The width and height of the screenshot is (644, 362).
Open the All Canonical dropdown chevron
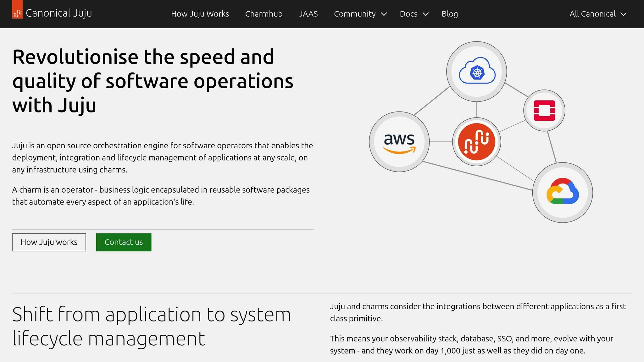pos(624,14)
